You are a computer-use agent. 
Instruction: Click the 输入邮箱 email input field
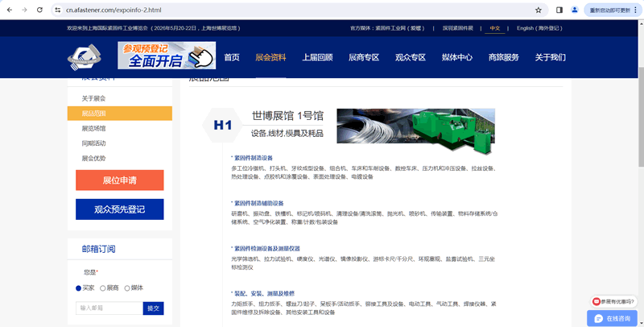(109, 308)
